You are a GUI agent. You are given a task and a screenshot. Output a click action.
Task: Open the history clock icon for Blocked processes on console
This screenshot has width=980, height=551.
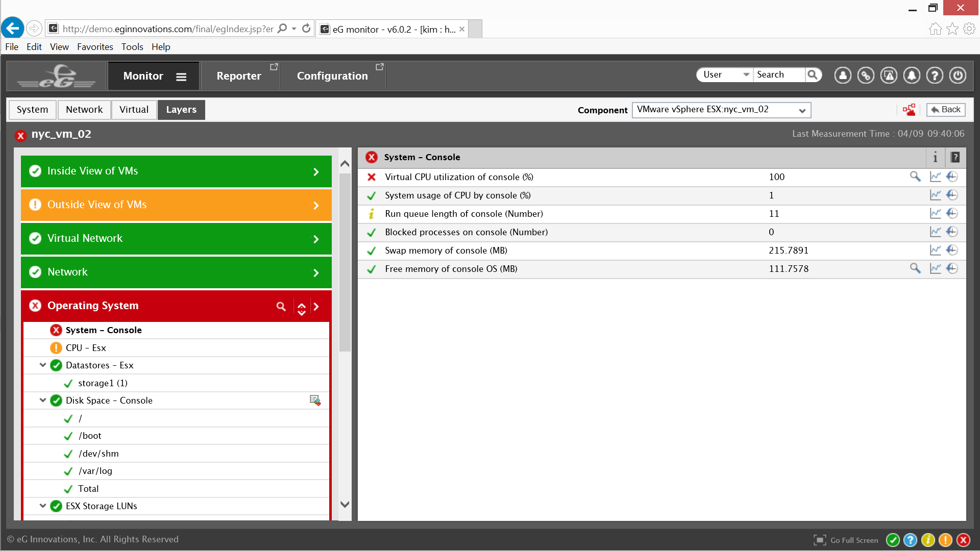(952, 232)
